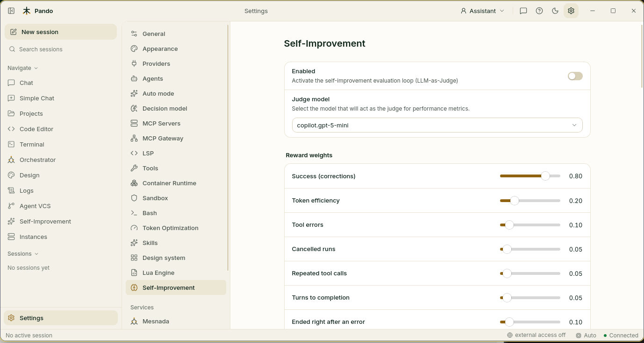Adjust the Success (corrections) weight slider
Image resolution: width=644 pixels, height=343 pixels.
coord(530,176)
